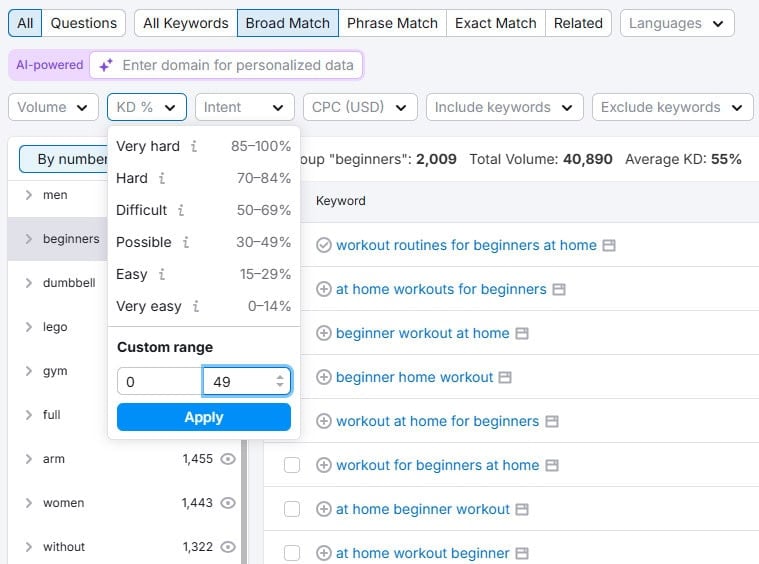Open the CPC (USD) filter dropdown
This screenshot has height=564, width=759.
point(360,107)
